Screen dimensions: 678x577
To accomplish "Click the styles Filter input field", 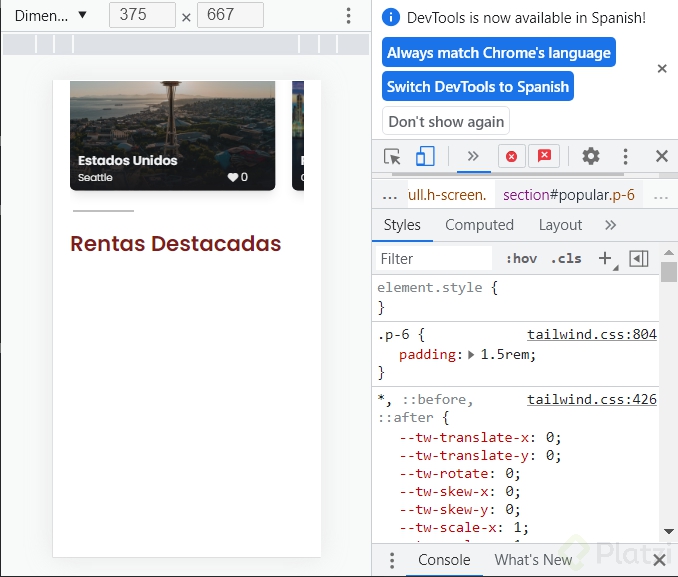I will point(435,258).
